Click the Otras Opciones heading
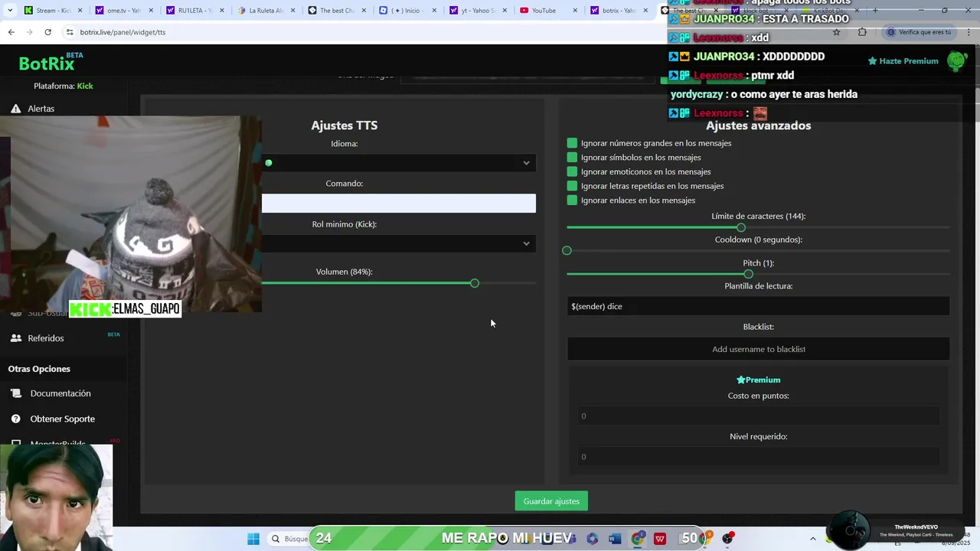 click(x=39, y=369)
